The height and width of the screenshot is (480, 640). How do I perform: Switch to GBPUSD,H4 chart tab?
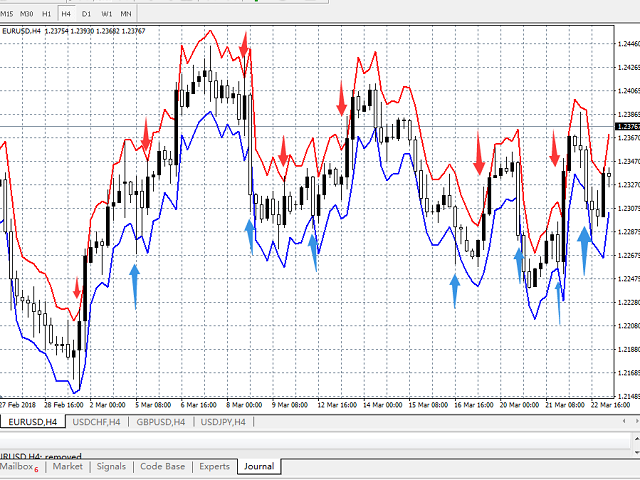point(161,422)
